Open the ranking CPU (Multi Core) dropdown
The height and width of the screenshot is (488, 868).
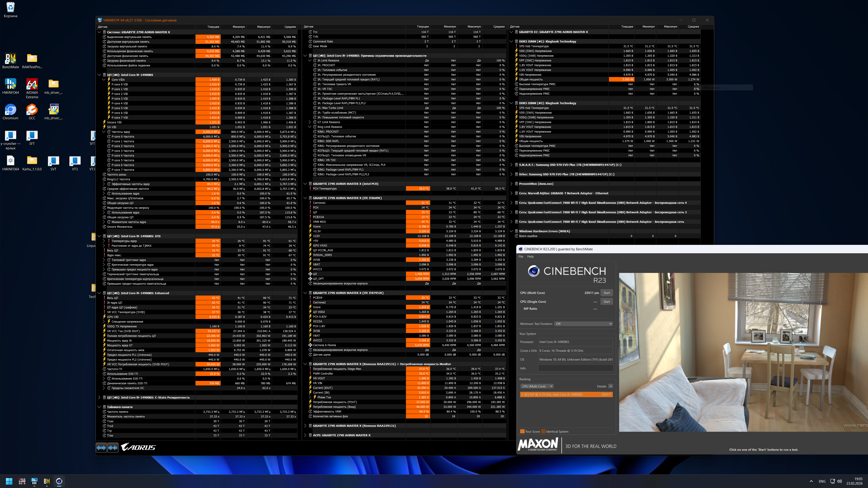(537, 386)
